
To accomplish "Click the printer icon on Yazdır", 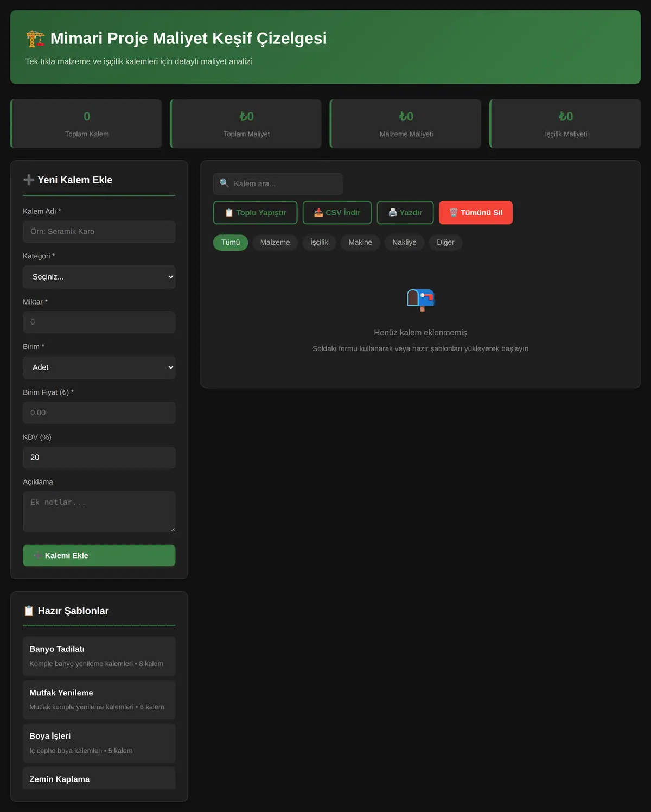I will 393,213.
